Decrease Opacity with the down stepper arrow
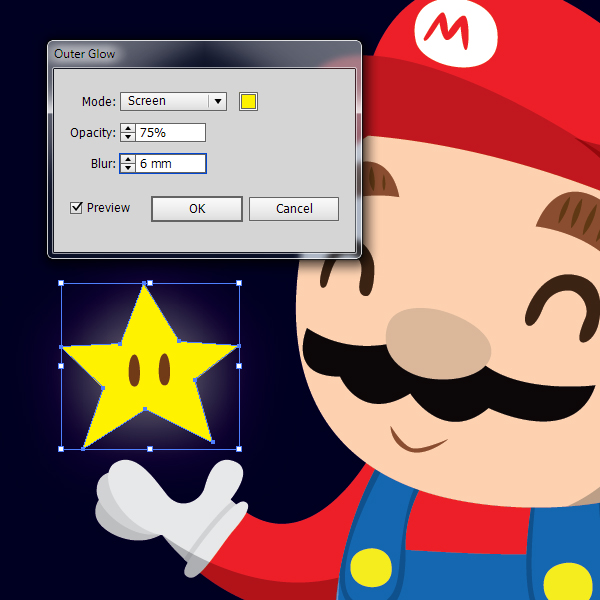600x600 pixels. pos(127,137)
